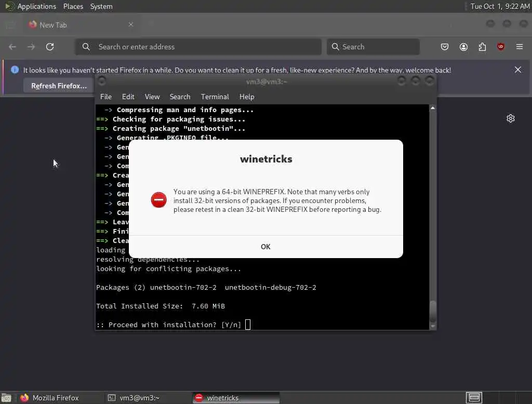Image resolution: width=532 pixels, height=404 pixels.
Task: Click 'looking for conflicting packages...' line
Action: coord(169,269)
